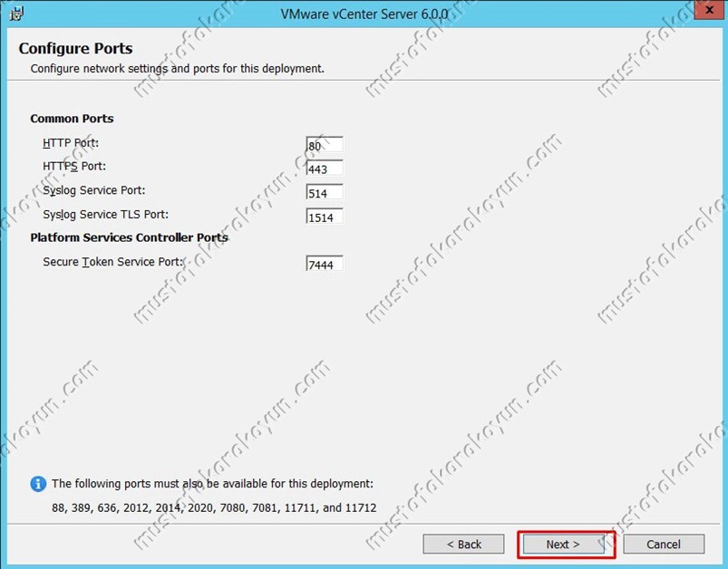The height and width of the screenshot is (569, 728).
Task: Go back with the Back button
Action: point(463,544)
